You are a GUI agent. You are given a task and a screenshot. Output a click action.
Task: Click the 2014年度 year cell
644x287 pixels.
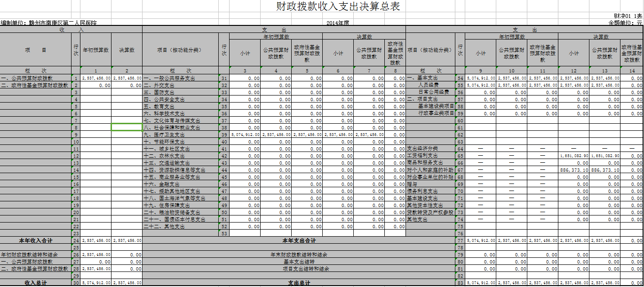click(x=338, y=23)
